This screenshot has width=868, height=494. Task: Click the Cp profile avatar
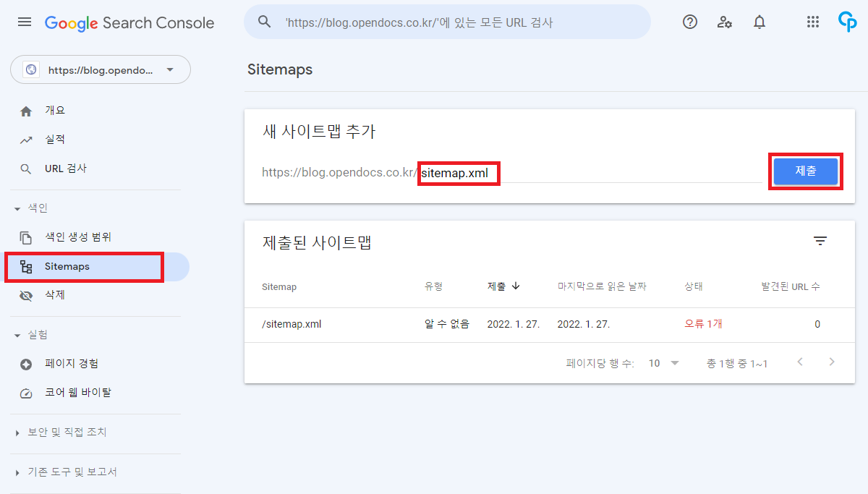click(847, 22)
